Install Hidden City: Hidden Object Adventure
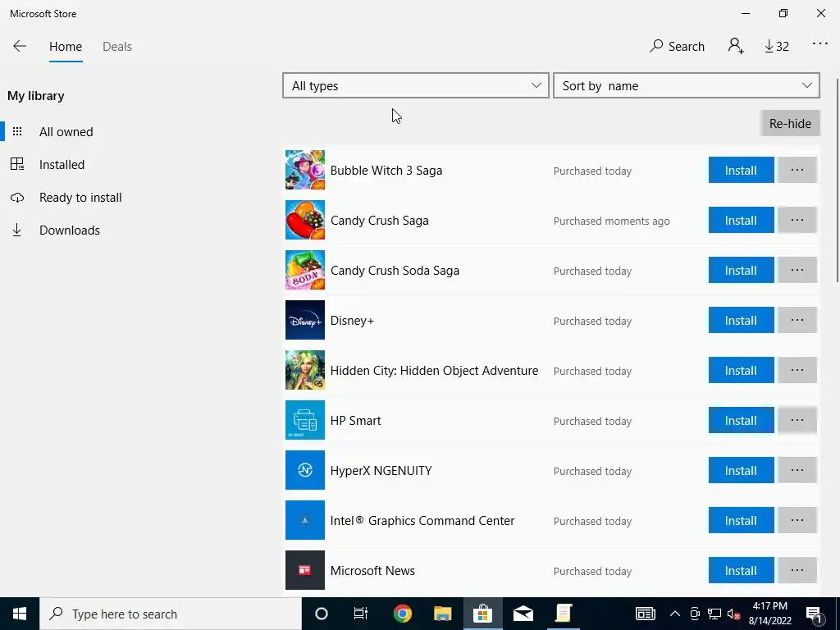The image size is (840, 630). pos(741,370)
